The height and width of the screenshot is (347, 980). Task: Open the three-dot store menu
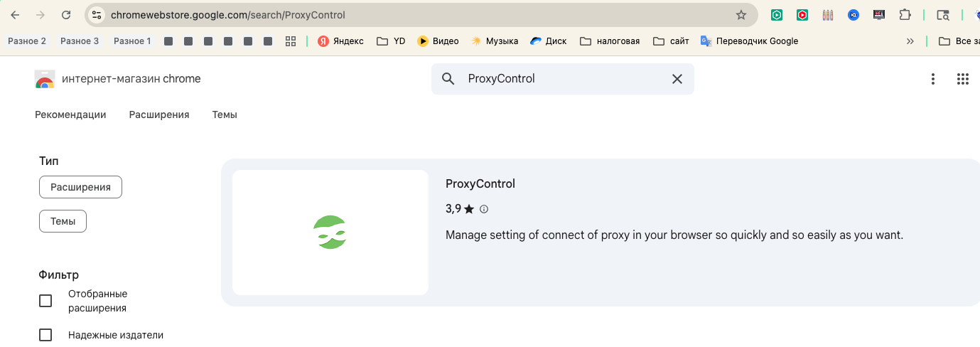pyautogui.click(x=933, y=79)
